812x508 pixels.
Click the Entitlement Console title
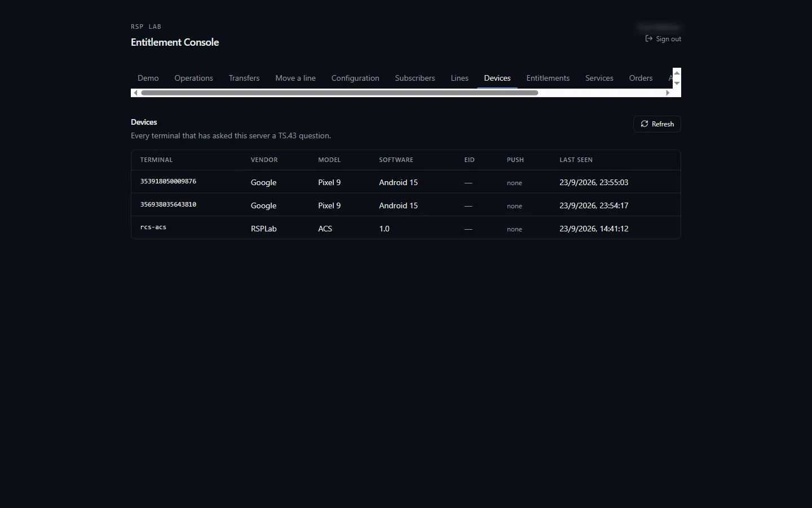[x=175, y=42]
